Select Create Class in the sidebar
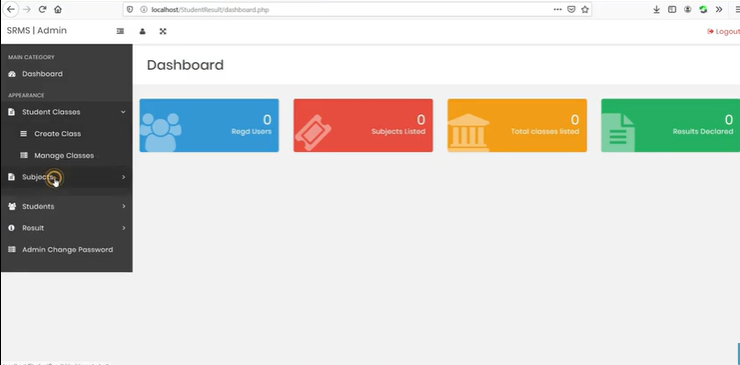The width and height of the screenshot is (740, 365). tap(67, 134)
